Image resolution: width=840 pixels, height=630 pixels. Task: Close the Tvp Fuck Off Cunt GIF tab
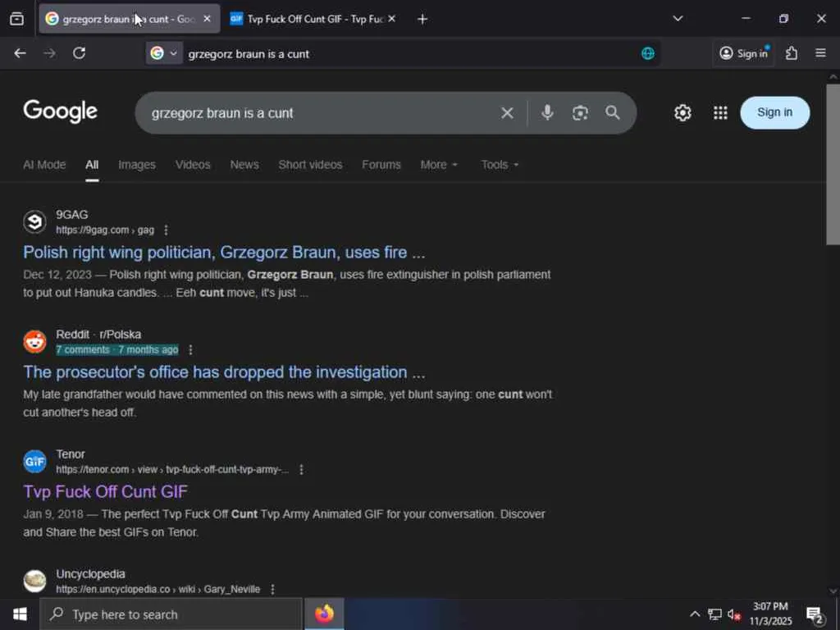click(x=391, y=19)
